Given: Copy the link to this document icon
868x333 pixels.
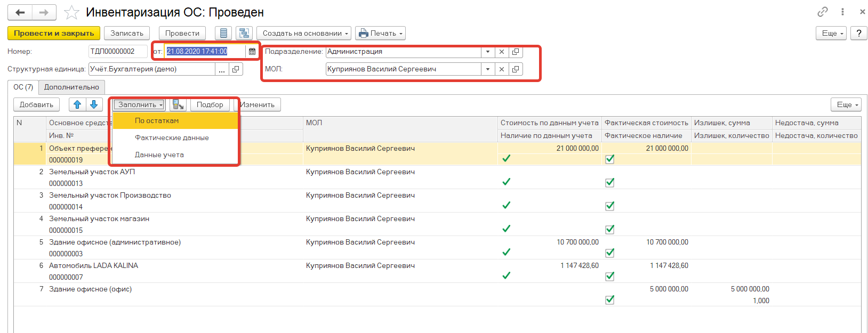Looking at the screenshot, I should (x=822, y=12).
